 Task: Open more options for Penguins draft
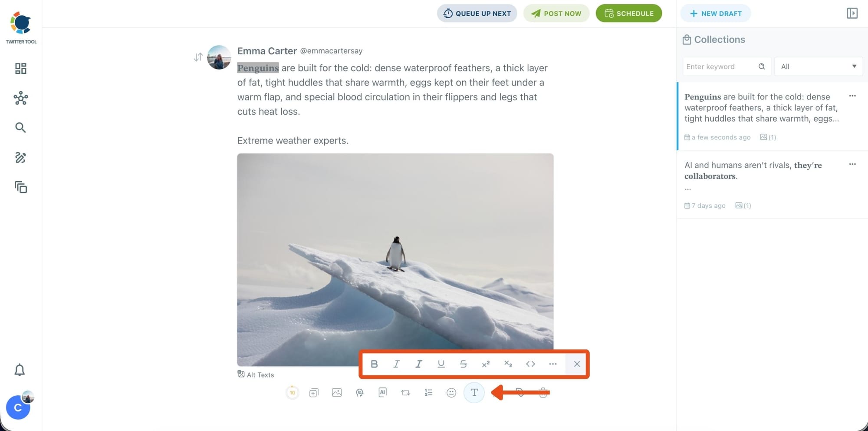click(852, 96)
